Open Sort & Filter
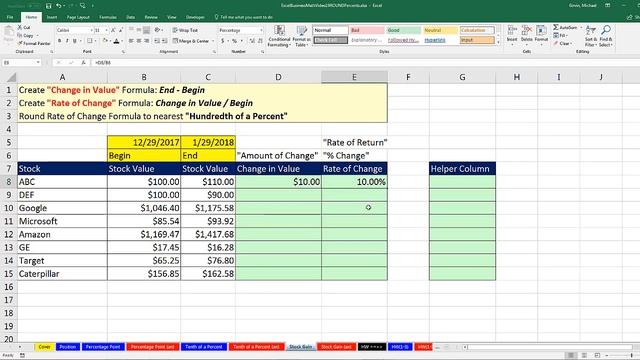 coord(591,36)
